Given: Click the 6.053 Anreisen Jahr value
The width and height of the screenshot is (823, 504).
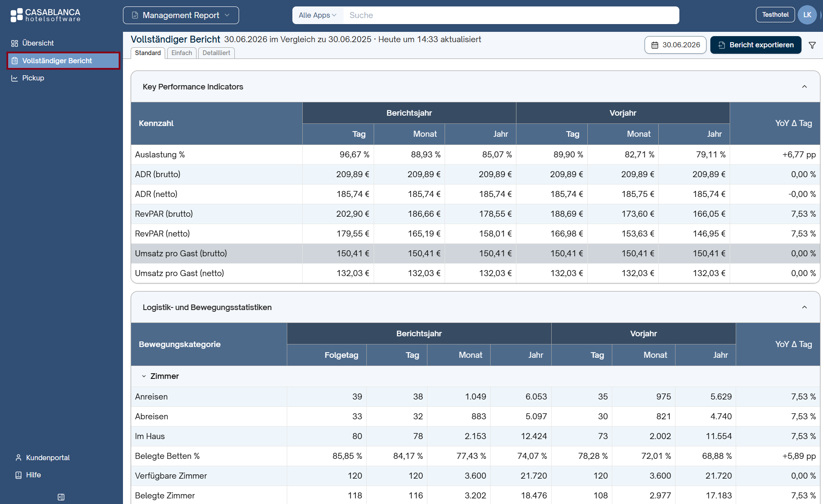Looking at the screenshot, I should click(x=536, y=396).
